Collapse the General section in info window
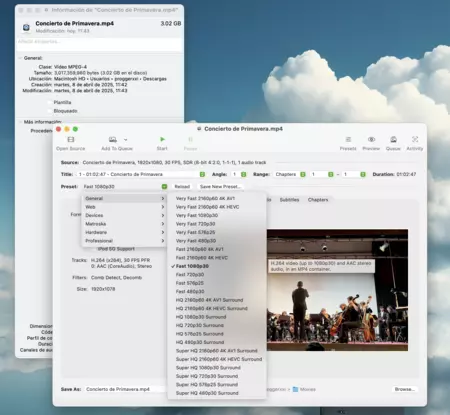Screen dimensions: 450x415 point(20,58)
